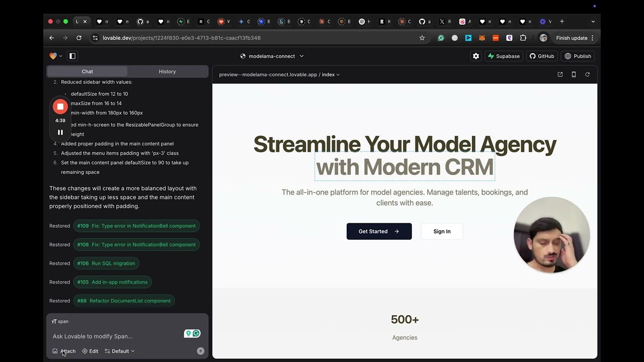Open restored edit #88 Refactor DocumentList component
The image size is (644, 362).
[x=124, y=301]
